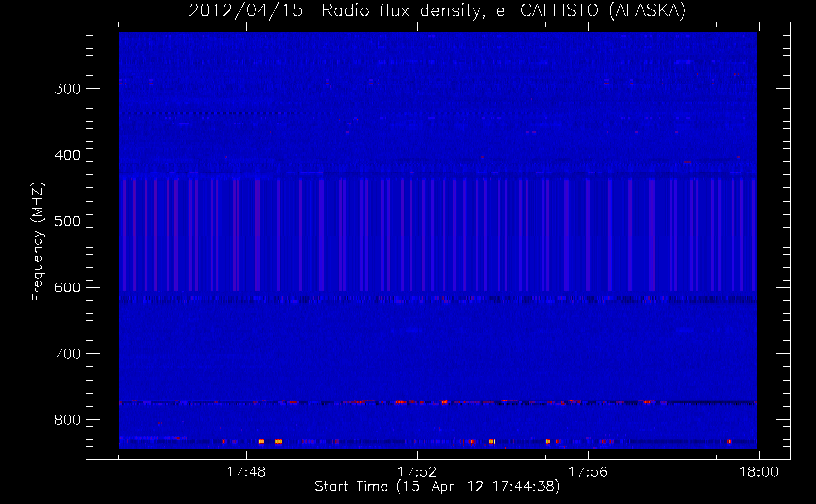Click the "Frequency (MHZ)" axis label
The width and height of the screenshot is (816, 504).
coord(38,242)
